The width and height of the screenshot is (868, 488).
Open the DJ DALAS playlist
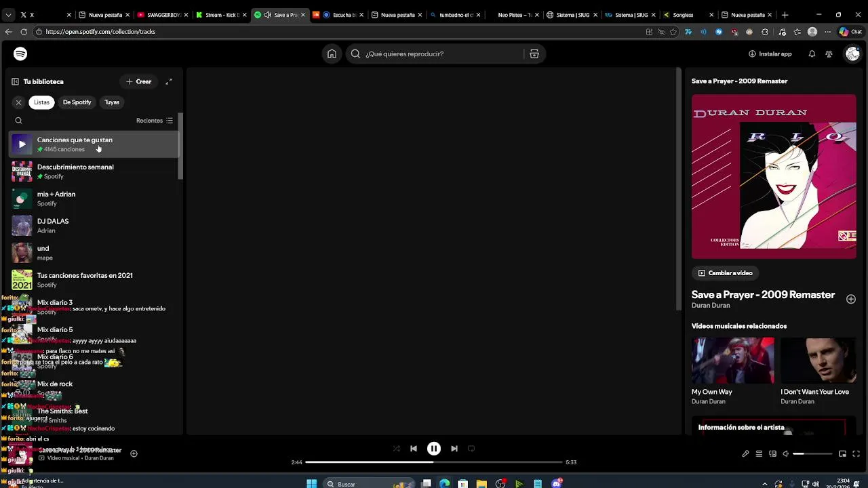click(x=94, y=226)
